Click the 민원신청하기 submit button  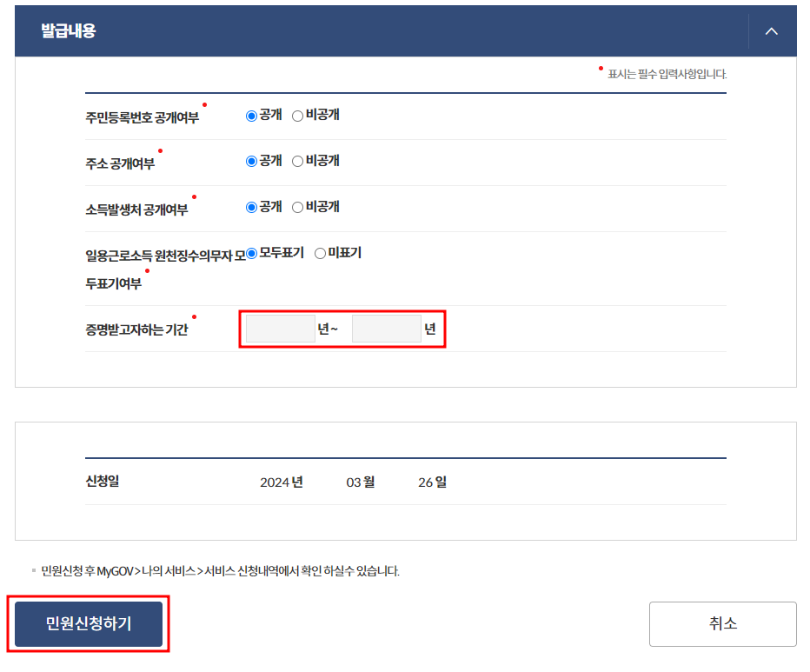point(87,623)
